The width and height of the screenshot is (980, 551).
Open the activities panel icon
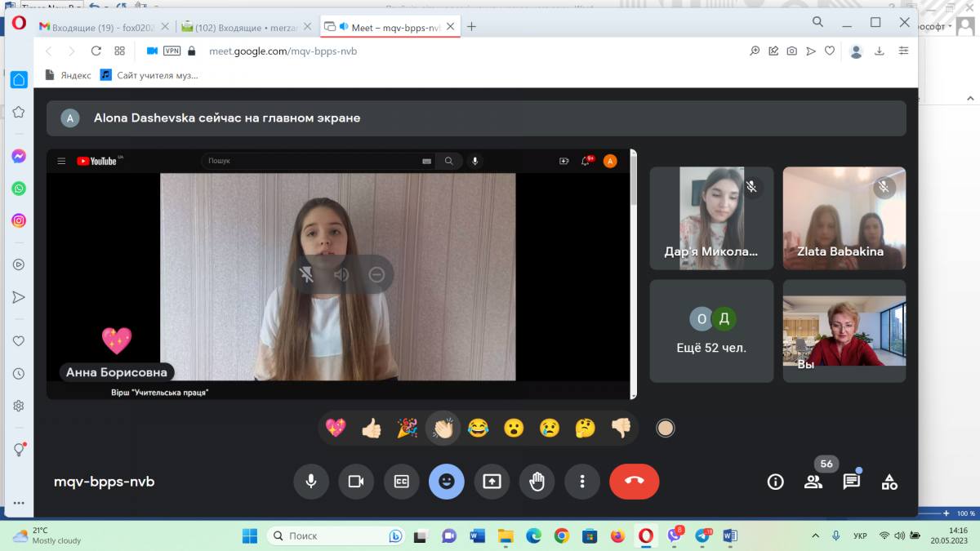889,482
